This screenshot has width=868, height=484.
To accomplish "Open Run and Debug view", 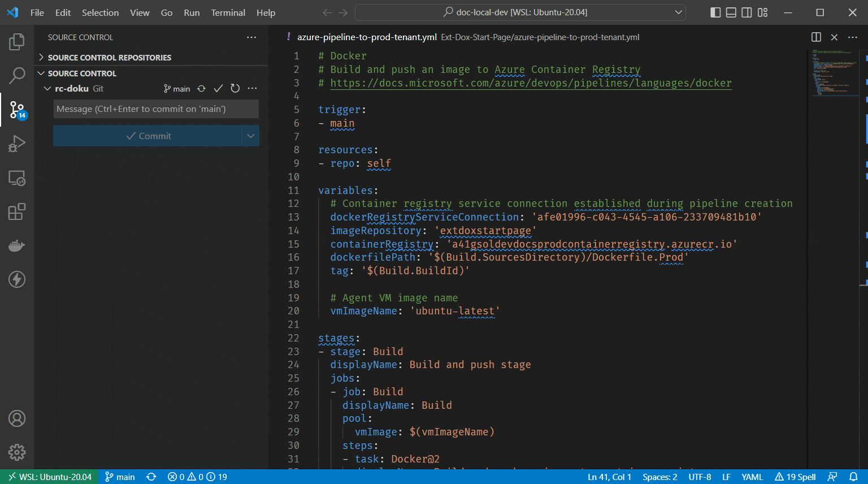I will coord(17,144).
